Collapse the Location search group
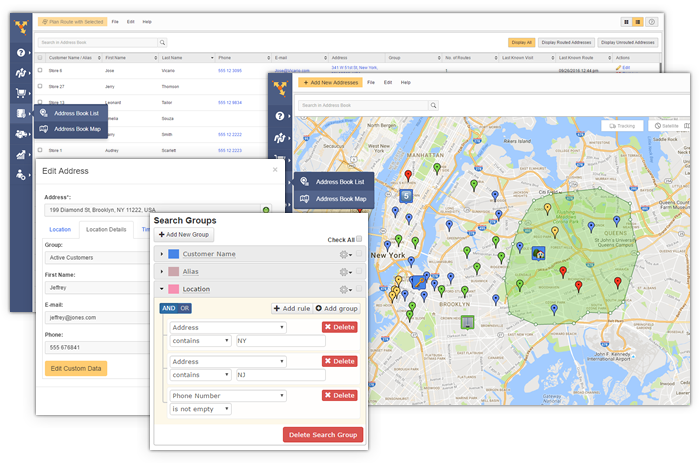The image size is (700, 463). [x=162, y=289]
